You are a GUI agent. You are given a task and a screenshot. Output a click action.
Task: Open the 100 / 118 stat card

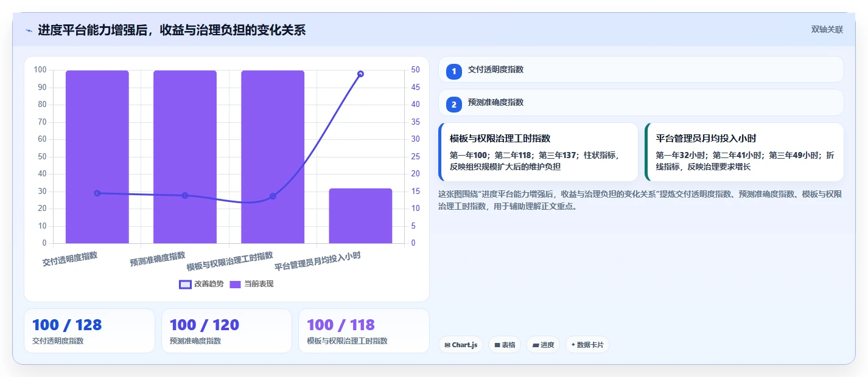click(364, 331)
